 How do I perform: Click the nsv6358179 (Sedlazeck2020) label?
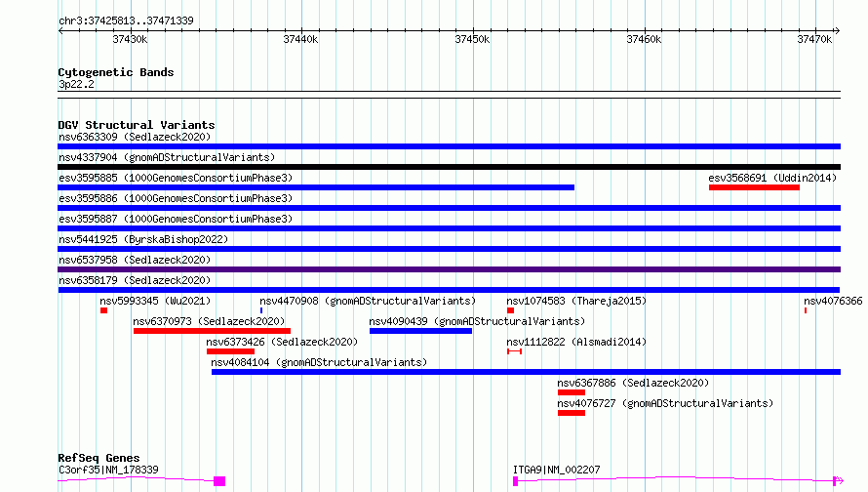(135, 280)
